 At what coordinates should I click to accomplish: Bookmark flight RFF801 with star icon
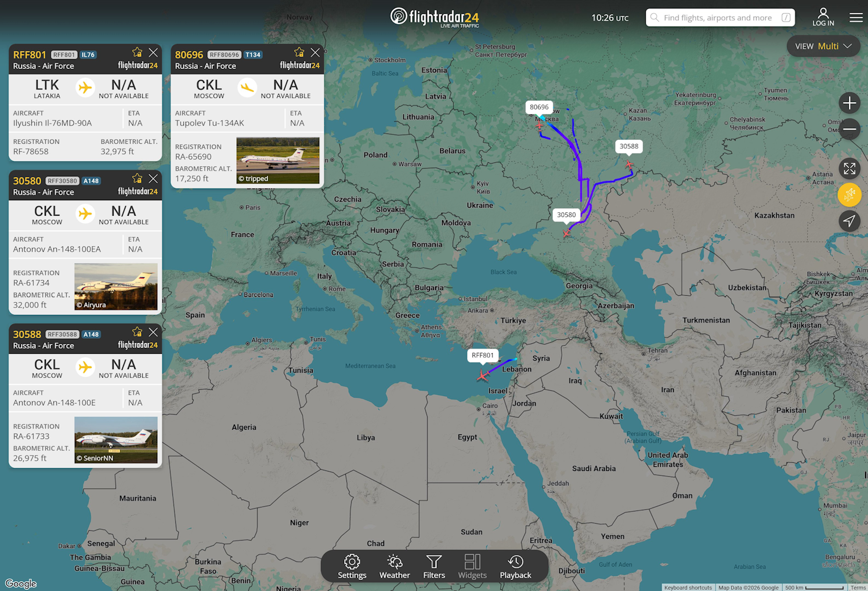tap(137, 52)
